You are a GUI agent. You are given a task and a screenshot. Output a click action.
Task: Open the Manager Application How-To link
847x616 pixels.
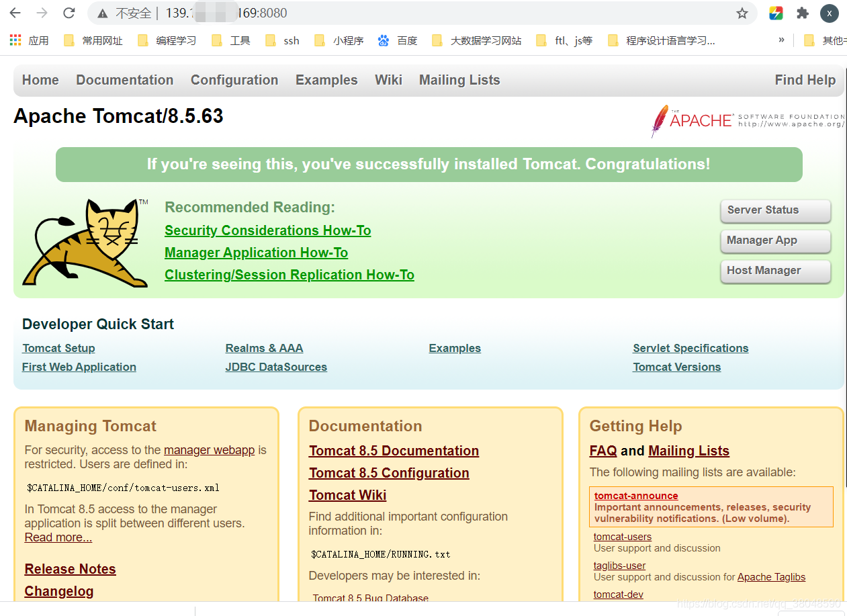257,253
